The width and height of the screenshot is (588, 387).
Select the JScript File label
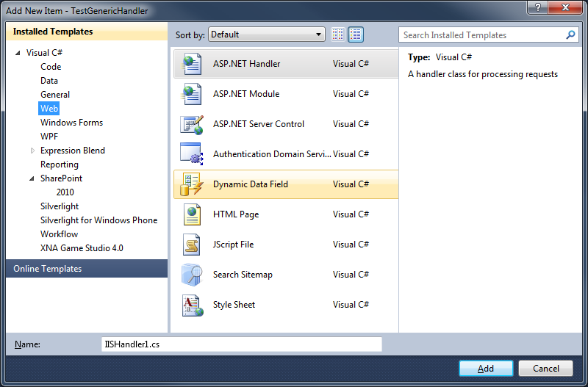[233, 245]
